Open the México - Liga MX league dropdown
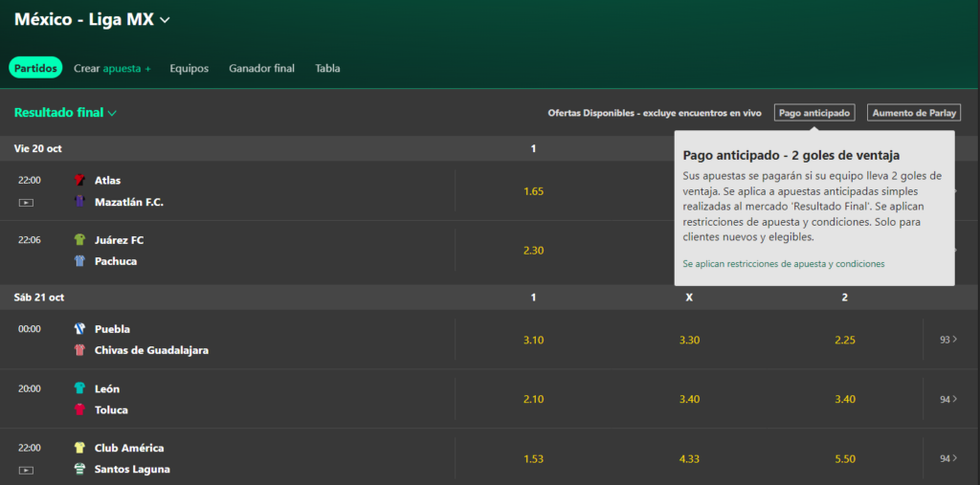This screenshot has width=980, height=485. pyautogui.click(x=92, y=19)
